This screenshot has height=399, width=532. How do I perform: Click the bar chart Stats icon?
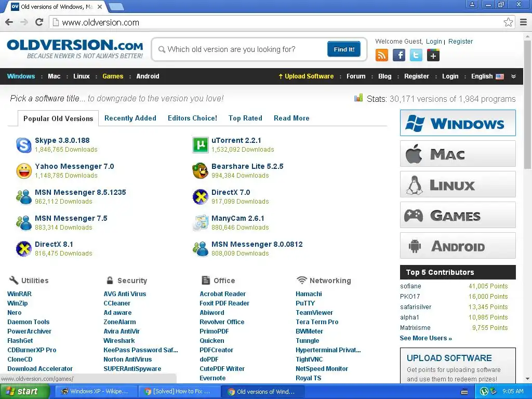coord(358,98)
